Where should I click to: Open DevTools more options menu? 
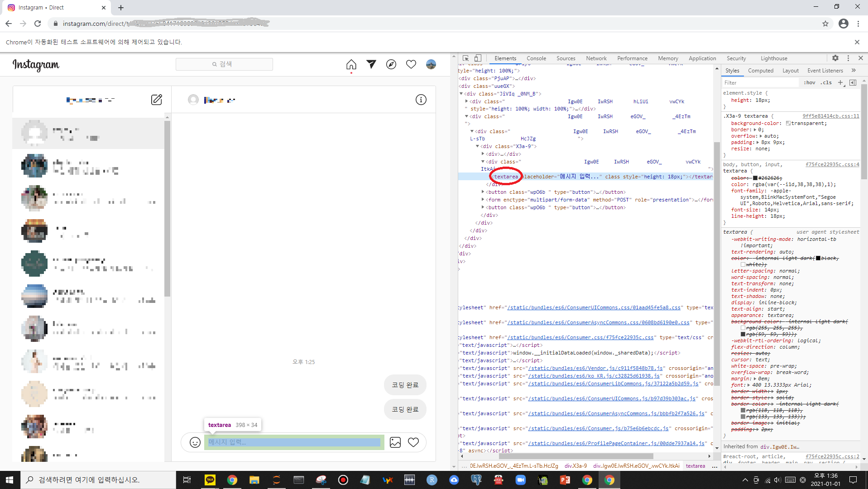click(848, 58)
